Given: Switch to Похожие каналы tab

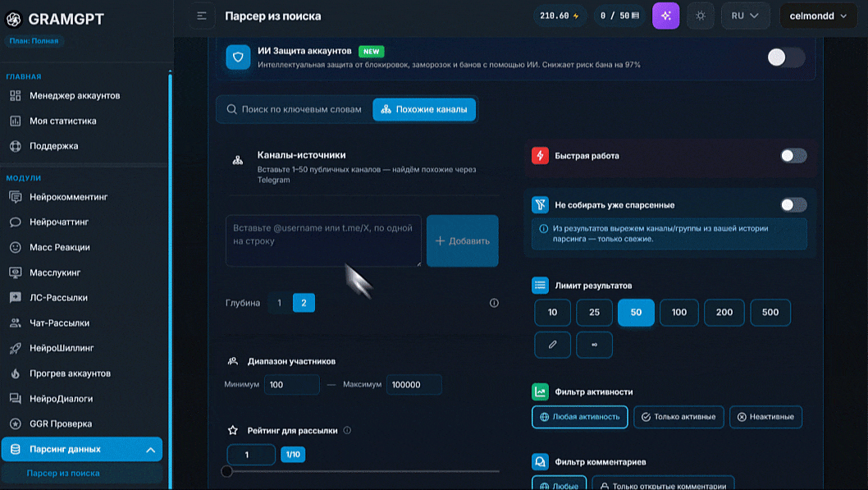Looking at the screenshot, I should (424, 109).
